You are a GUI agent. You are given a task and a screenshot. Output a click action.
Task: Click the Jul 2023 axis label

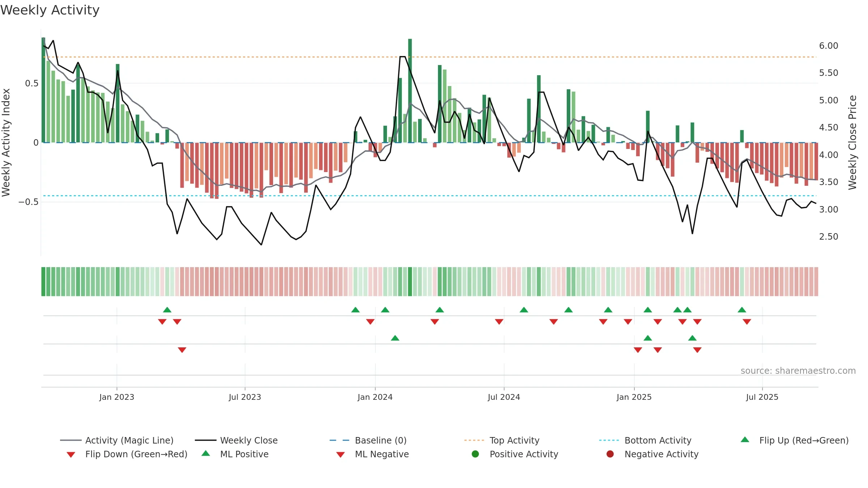tap(245, 397)
